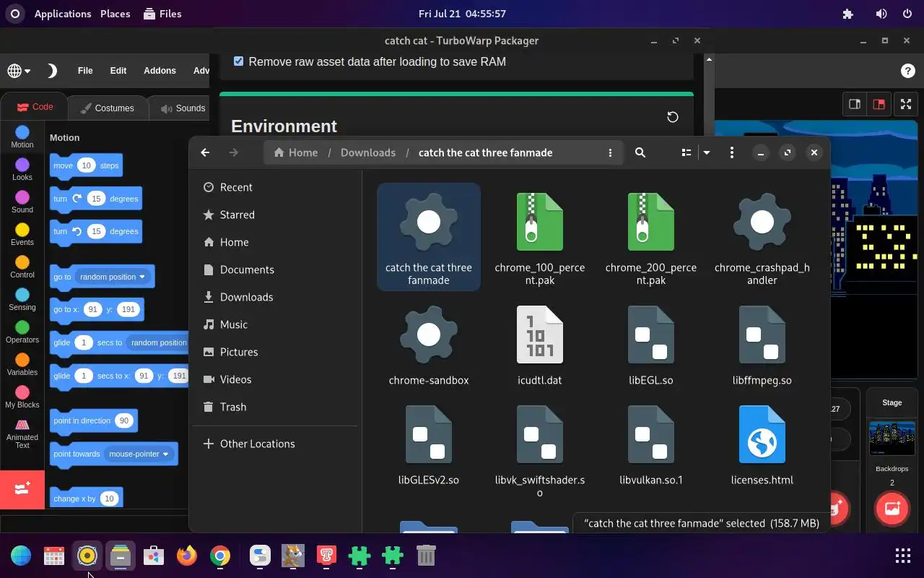Select the Sound block category
This screenshot has height=578, width=924.
[22, 202]
